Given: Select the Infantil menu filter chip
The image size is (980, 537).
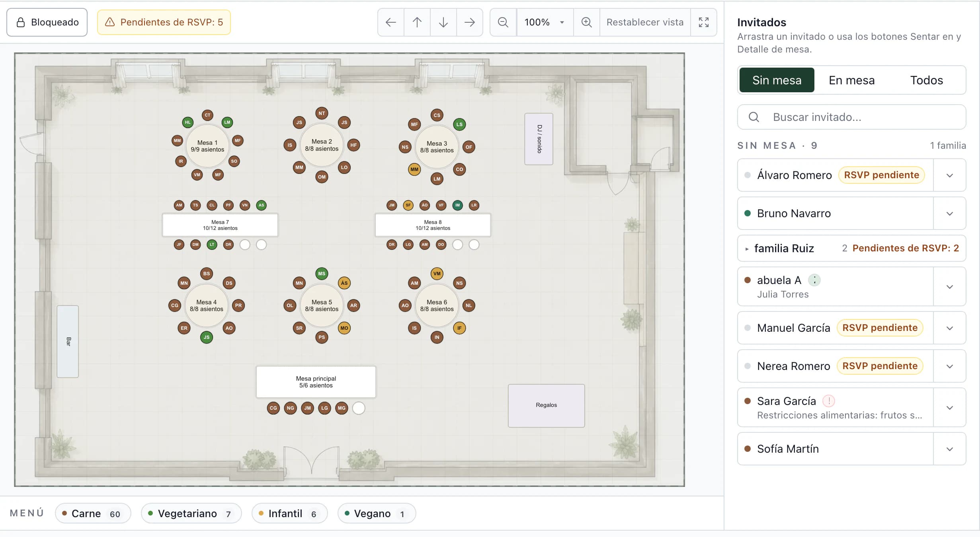Looking at the screenshot, I should click(289, 514).
